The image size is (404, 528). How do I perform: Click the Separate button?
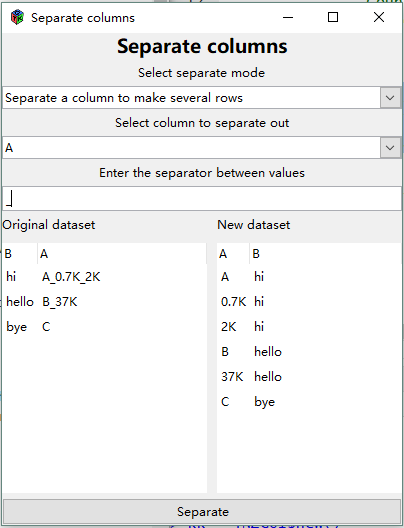point(202,512)
